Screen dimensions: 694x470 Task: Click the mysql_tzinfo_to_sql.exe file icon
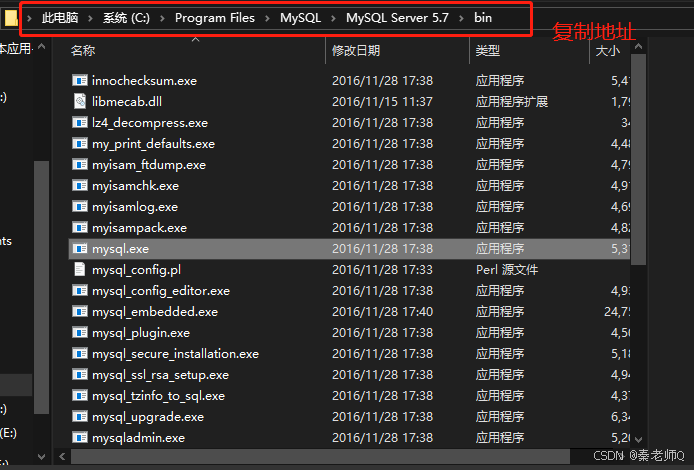80,396
